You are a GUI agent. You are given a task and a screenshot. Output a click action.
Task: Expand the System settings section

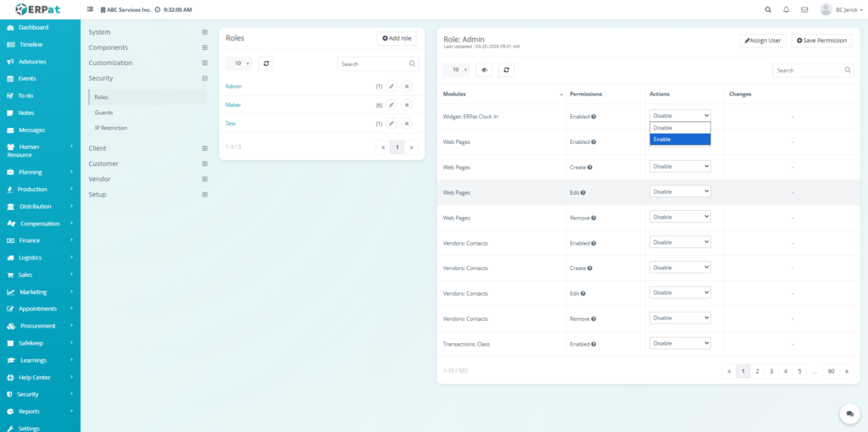tap(204, 32)
